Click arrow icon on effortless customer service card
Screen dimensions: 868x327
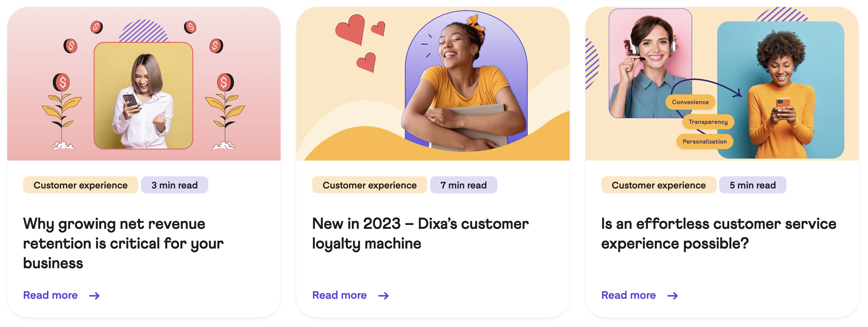click(x=673, y=296)
